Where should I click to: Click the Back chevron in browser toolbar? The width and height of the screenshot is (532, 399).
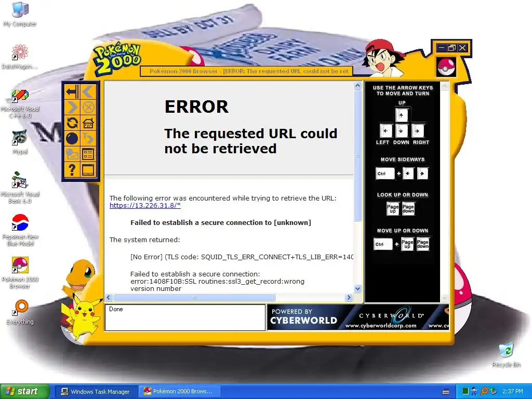(x=88, y=92)
